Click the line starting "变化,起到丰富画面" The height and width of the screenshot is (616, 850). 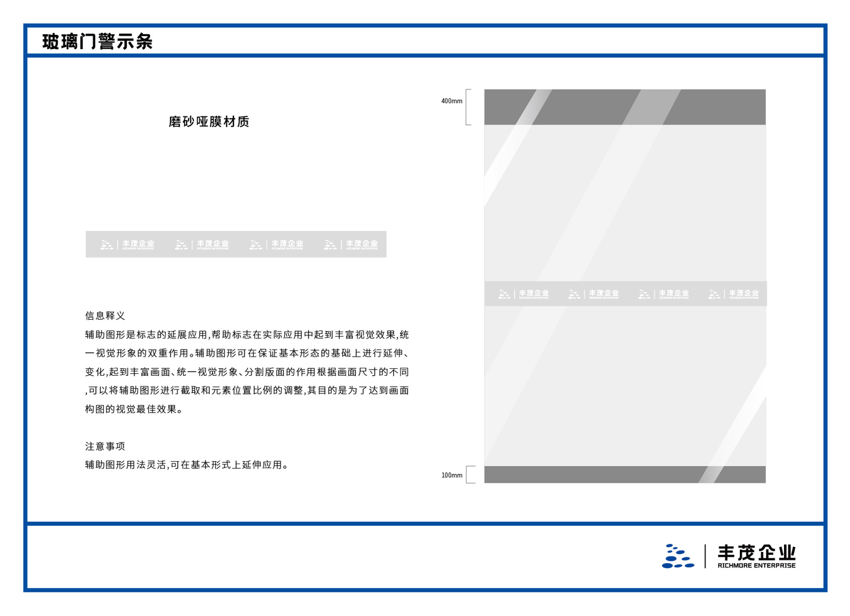pos(247,371)
